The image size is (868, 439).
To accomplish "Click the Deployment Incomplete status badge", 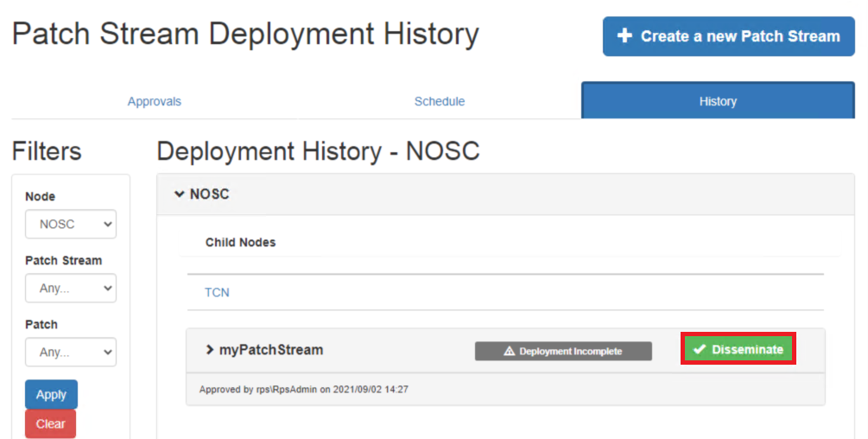I will point(563,351).
